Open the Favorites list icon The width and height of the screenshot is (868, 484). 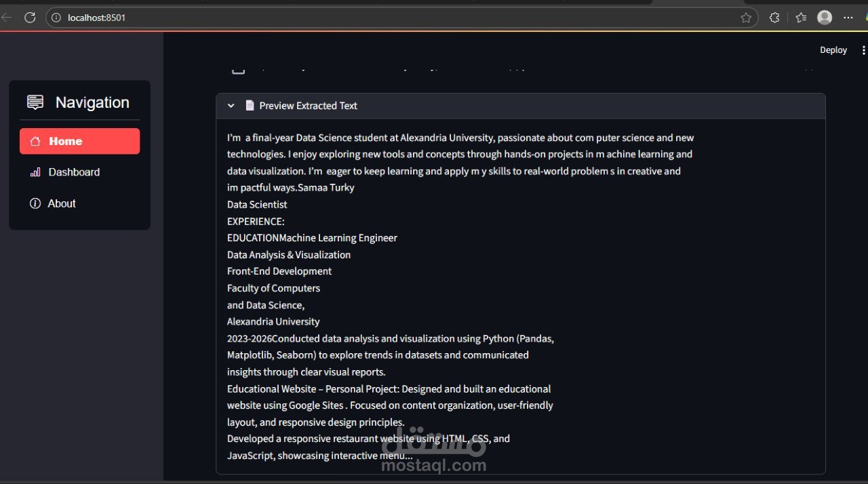click(801, 18)
